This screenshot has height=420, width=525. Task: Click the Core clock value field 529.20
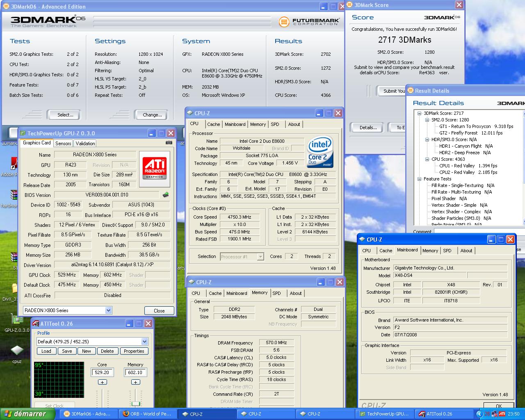pyautogui.click(x=102, y=372)
